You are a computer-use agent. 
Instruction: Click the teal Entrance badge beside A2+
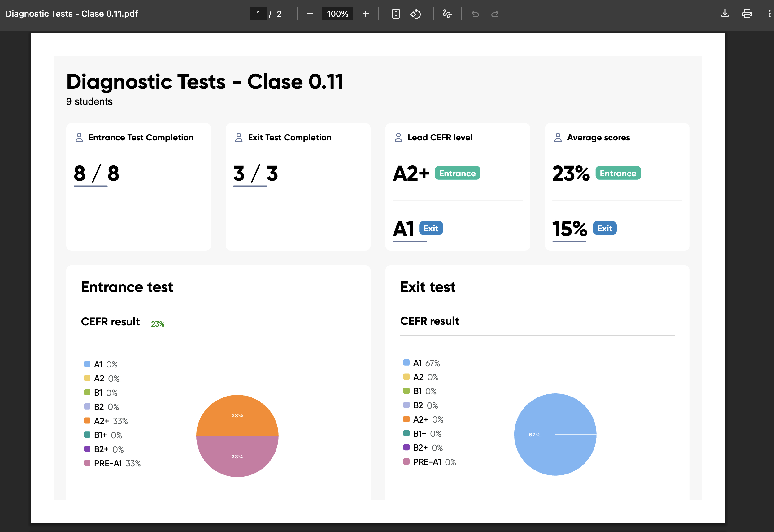pos(457,173)
